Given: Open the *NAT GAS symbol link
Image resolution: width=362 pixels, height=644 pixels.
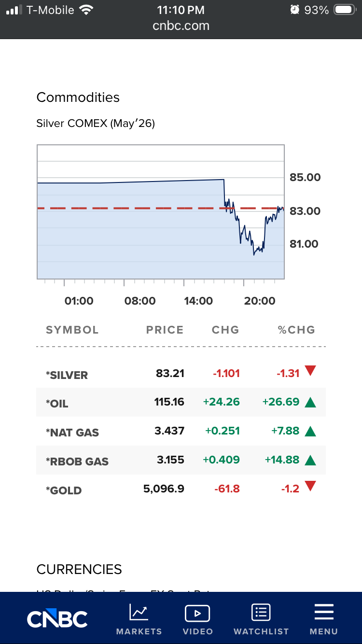Looking at the screenshot, I should pyautogui.click(x=72, y=433).
